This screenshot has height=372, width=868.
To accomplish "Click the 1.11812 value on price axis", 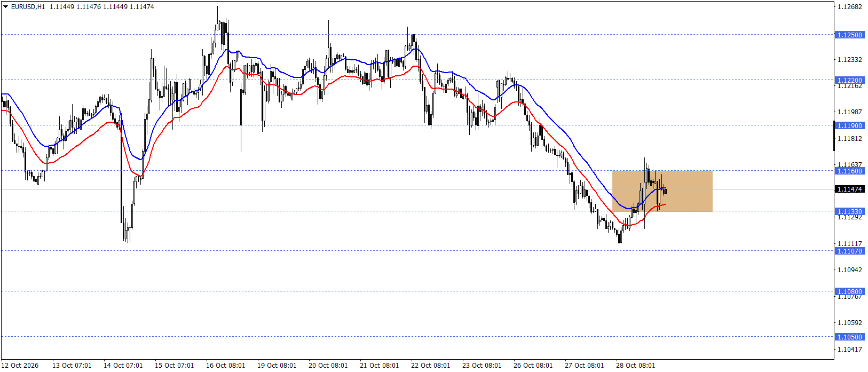I will pyautogui.click(x=849, y=139).
